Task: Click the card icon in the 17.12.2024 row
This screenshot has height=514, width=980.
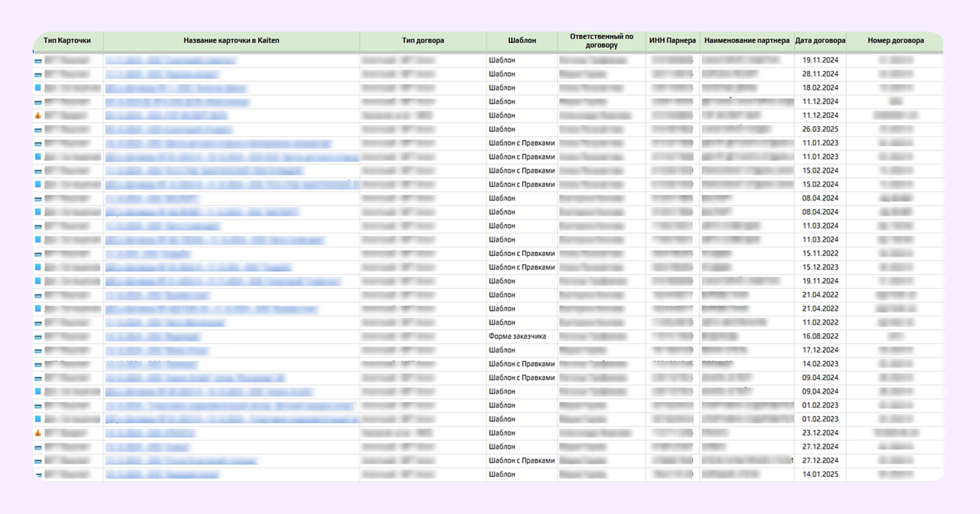Action: point(38,351)
